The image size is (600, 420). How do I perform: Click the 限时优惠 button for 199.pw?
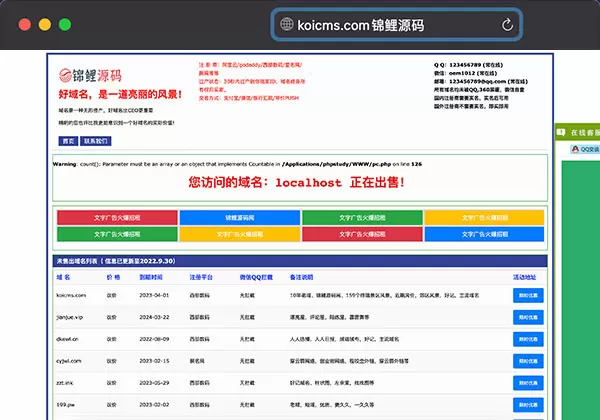pyautogui.click(x=528, y=405)
